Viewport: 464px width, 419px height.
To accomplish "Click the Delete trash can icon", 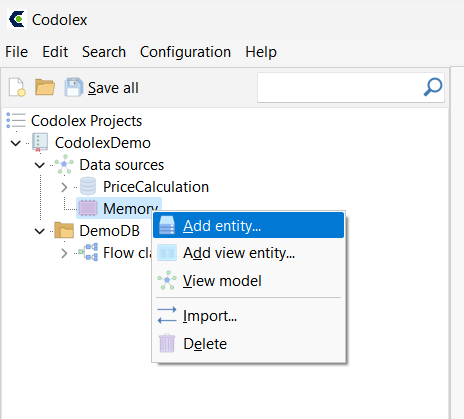I will click(167, 343).
